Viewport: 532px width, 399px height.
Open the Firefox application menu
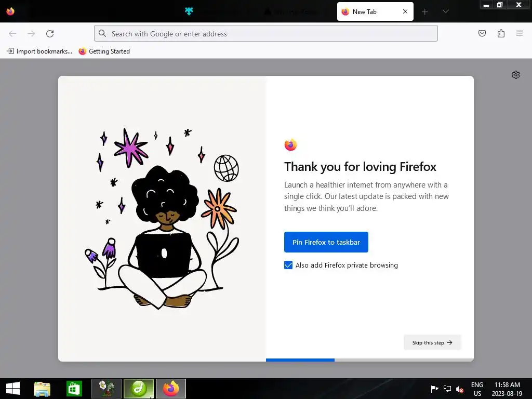pyautogui.click(x=520, y=33)
